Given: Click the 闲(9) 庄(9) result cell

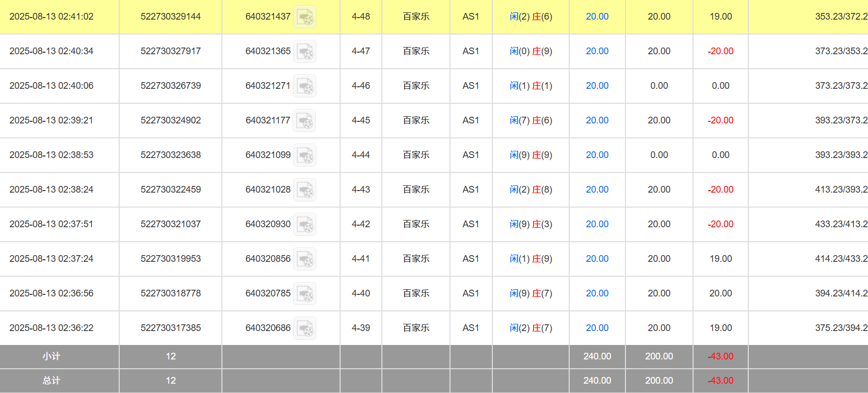Looking at the screenshot, I should pyautogui.click(x=531, y=155).
